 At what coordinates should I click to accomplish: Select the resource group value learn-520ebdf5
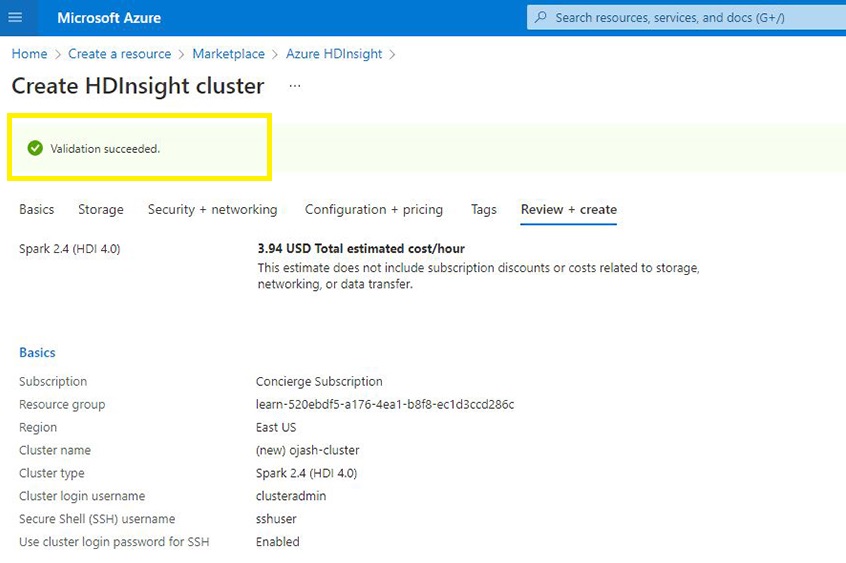click(385, 404)
